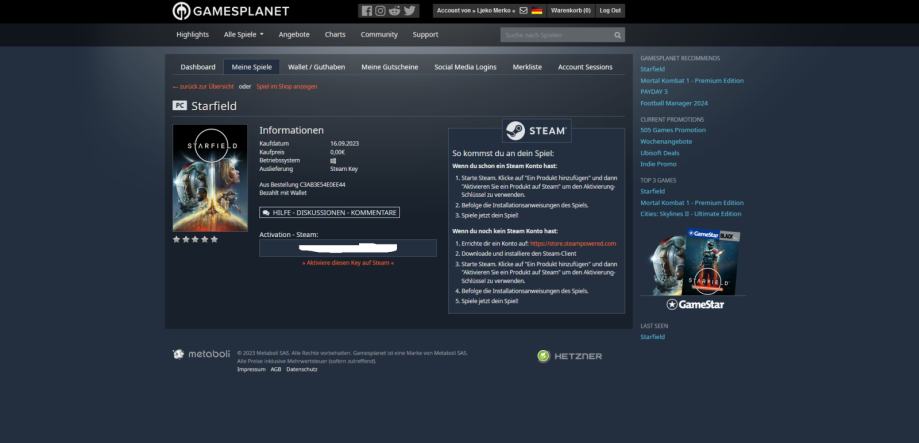Screen dimensions: 919x443
Task: Open the Starfield cover art image
Action: (210, 178)
